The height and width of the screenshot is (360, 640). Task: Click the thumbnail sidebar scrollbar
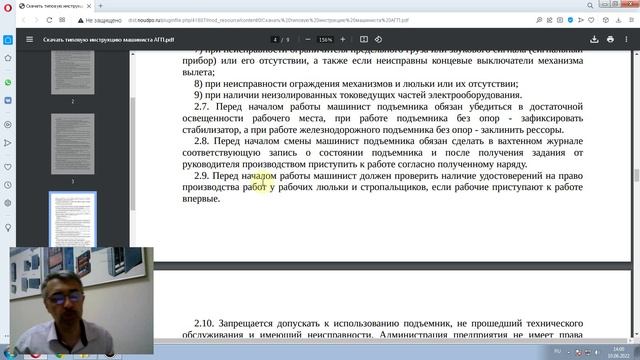coord(133,154)
